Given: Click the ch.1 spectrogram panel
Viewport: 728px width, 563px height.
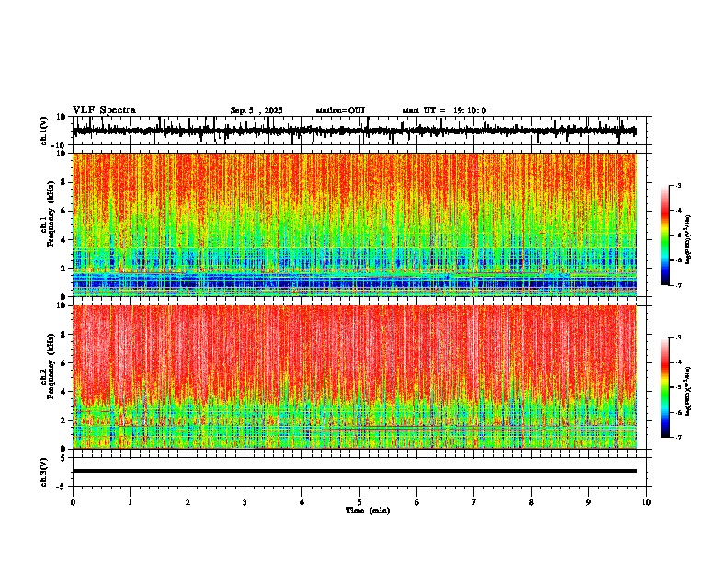Looking at the screenshot, I should click(355, 224).
